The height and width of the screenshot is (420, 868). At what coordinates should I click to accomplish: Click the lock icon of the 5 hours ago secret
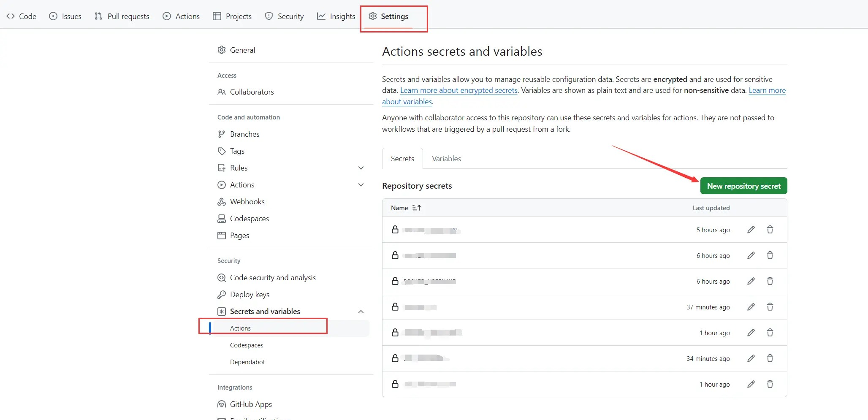click(395, 230)
